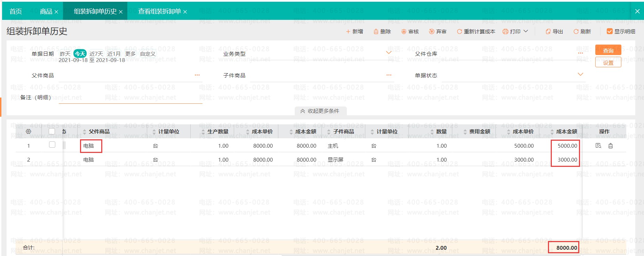This screenshot has height=256, width=644.
Task: Expand the 业务类型 dropdown
Action: [x=389, y=53]
